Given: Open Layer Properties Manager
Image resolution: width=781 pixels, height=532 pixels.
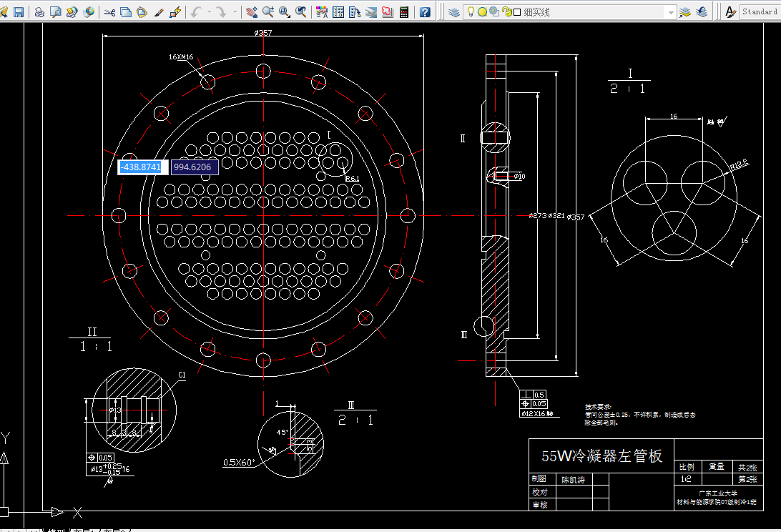Looking at the screenshot, I should click(x=453, y=12).
